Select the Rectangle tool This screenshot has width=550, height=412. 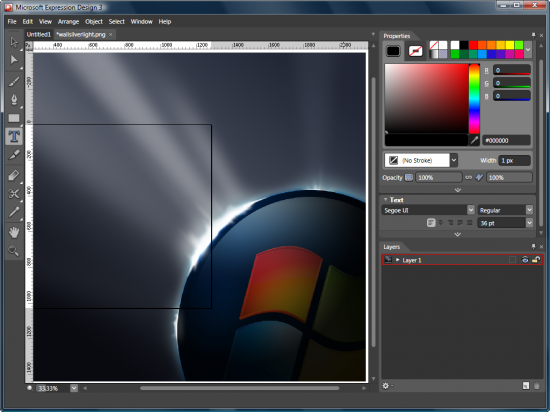pos(14,118)
